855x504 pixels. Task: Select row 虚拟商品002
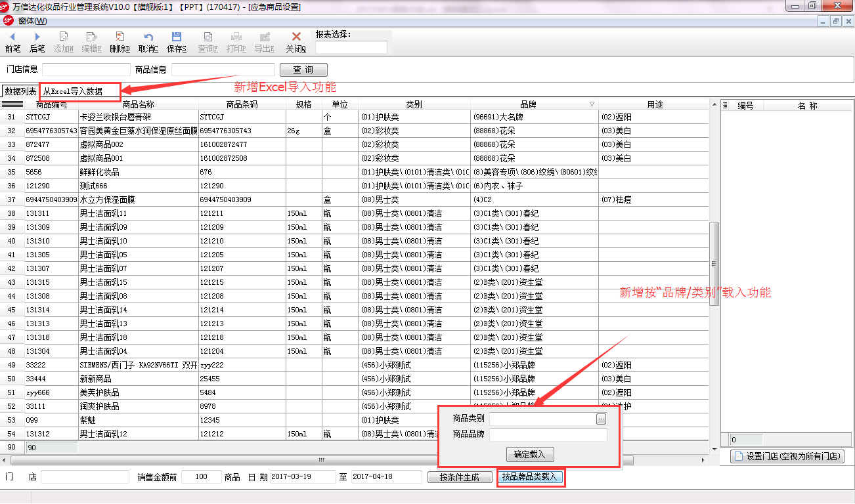[355, 144]
